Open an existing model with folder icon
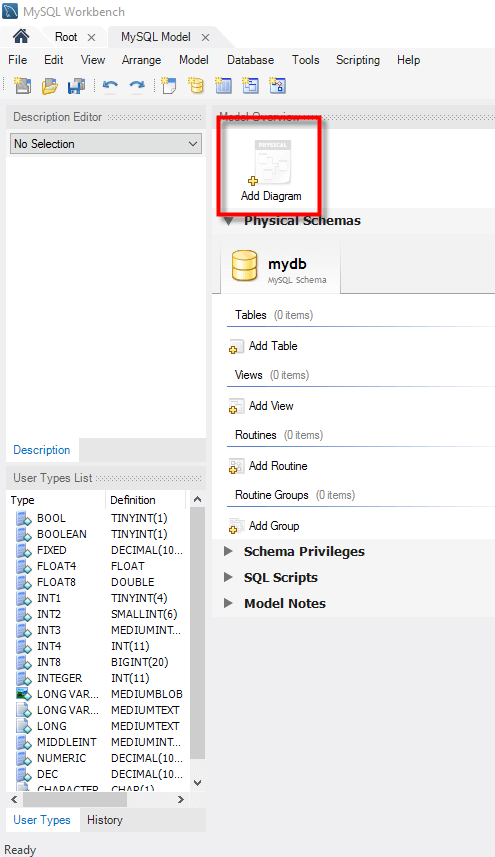The image size is (495, 857). pyautogui.click(x=50, y=85)
